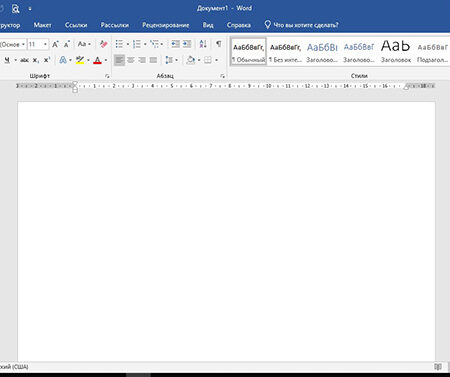
Task: Open the font size dropdown showing 11
Action: click(45, 44)
